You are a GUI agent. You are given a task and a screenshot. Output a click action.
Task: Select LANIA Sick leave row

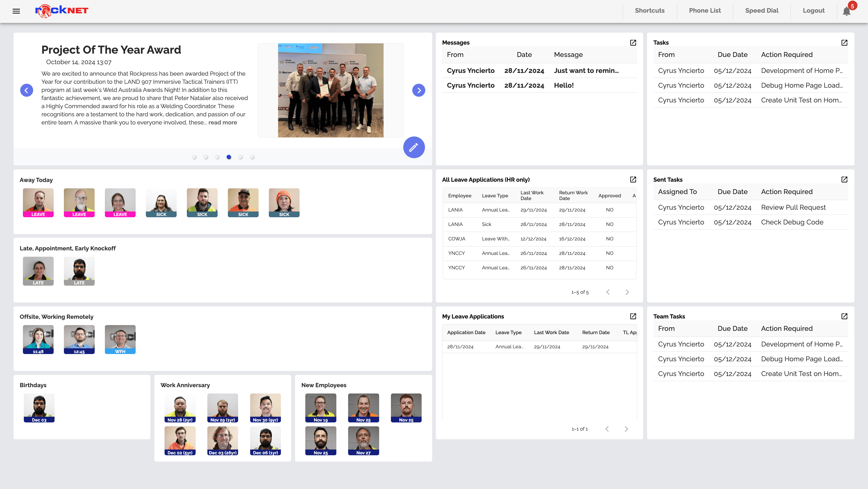(539, 224)
